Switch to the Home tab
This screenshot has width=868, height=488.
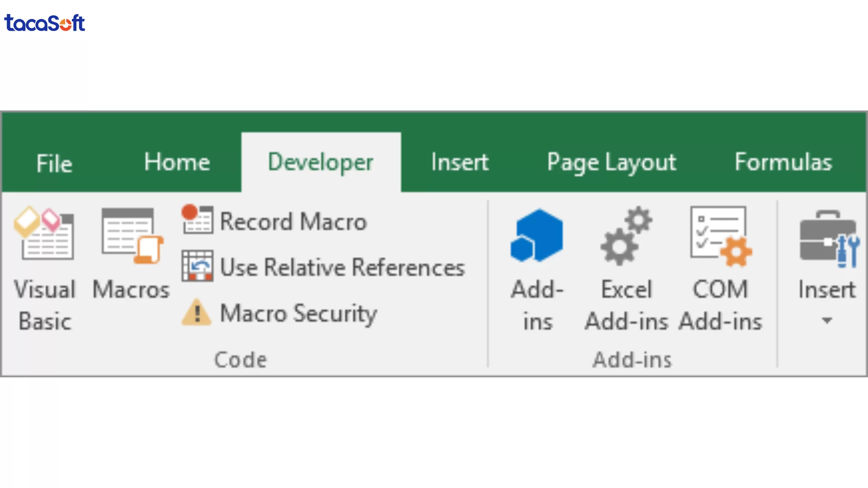[x=176, y=163]
